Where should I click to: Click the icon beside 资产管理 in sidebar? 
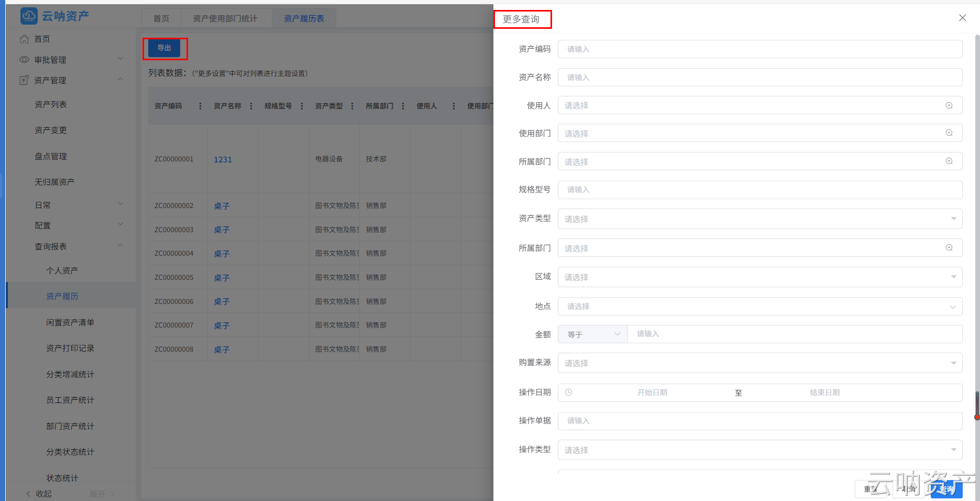pos(24,80)
